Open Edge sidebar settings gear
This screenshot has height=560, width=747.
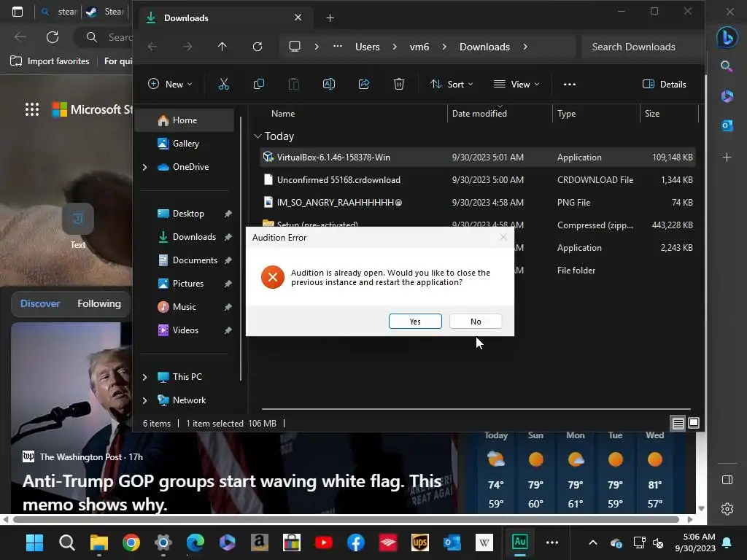click(x=727, y=509)
